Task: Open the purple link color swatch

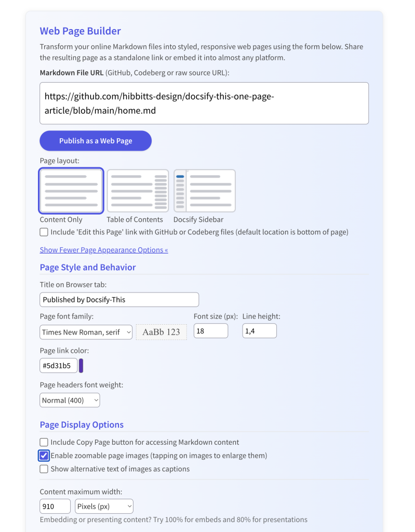Action: 81,366
